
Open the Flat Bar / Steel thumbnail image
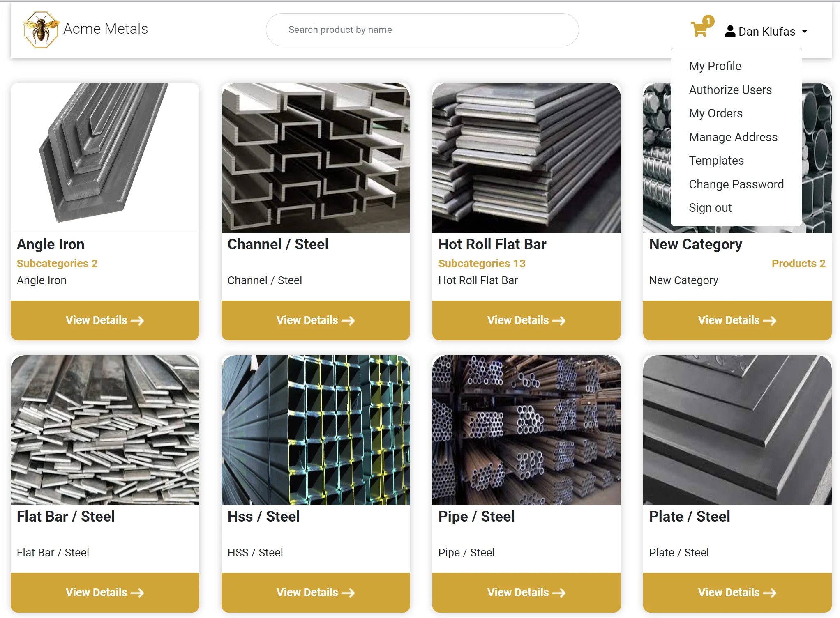tap(105, 430)
